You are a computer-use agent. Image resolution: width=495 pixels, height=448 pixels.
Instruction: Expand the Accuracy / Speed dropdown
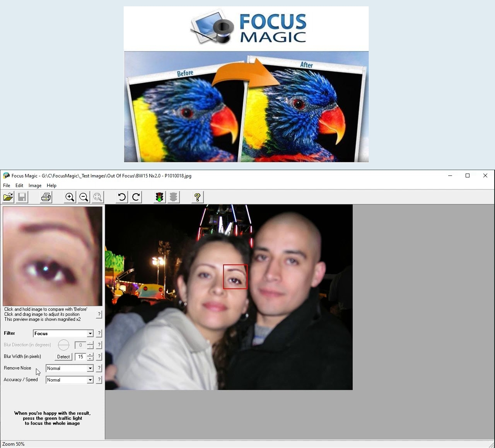coord(90,380)
